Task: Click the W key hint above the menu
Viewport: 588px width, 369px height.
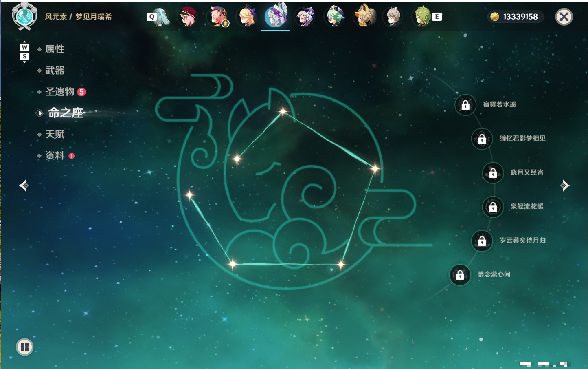Action: pos(24,47)
